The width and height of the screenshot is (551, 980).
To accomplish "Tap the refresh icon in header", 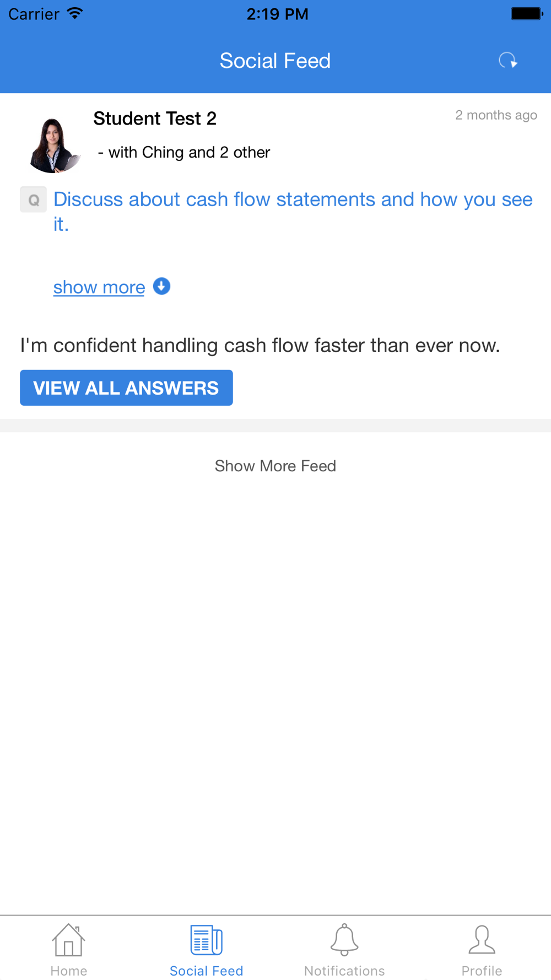I will click(507, 60).
